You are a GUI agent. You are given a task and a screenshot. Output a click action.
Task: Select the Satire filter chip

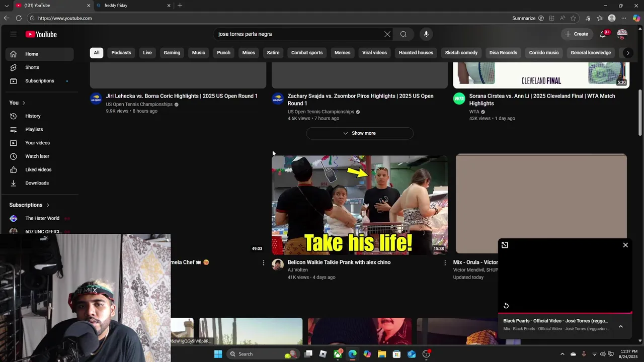point(273,53)
